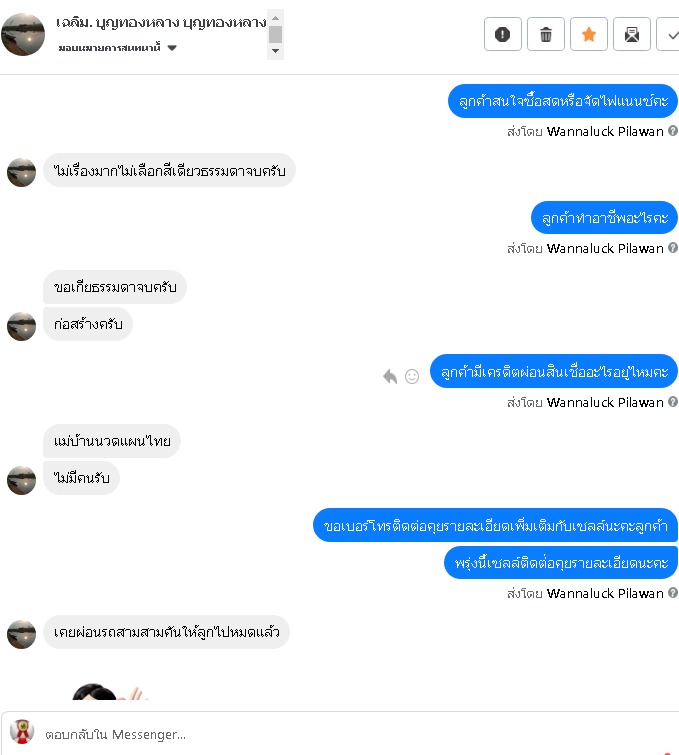The width and height of the screenshot is (679, 755).
Task: Click the customer name in the header
Action: point(161,22)
